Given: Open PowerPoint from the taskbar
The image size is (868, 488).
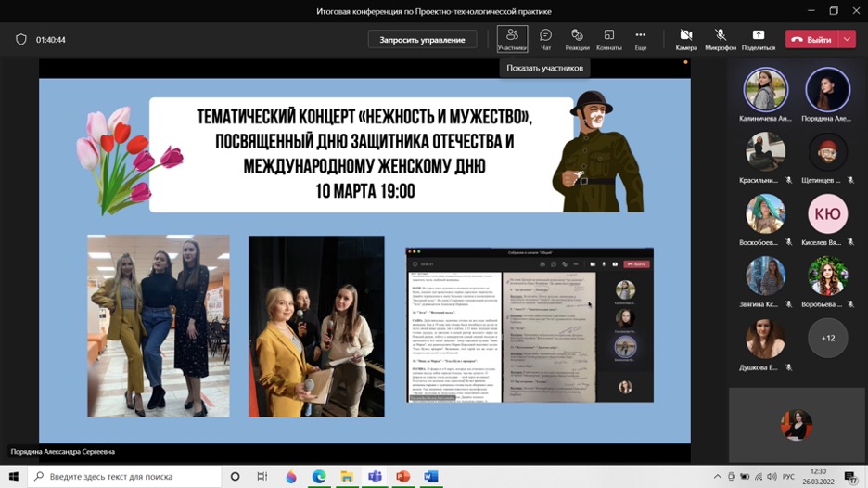Looking at the screenshot, I should [402, 477].
